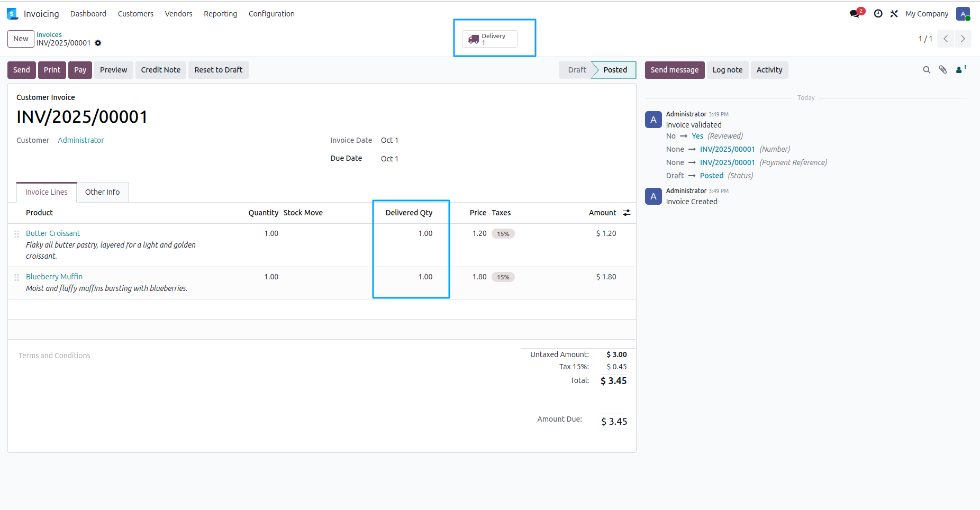Click the 15% tax tag on Blueberry Muffin
Screen dimensions: 980x510
(503, 277)
